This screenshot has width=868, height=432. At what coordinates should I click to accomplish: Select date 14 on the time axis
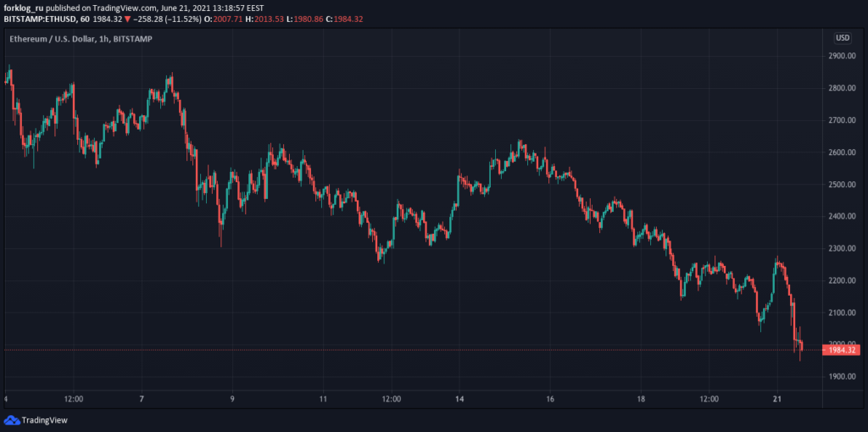459,398
